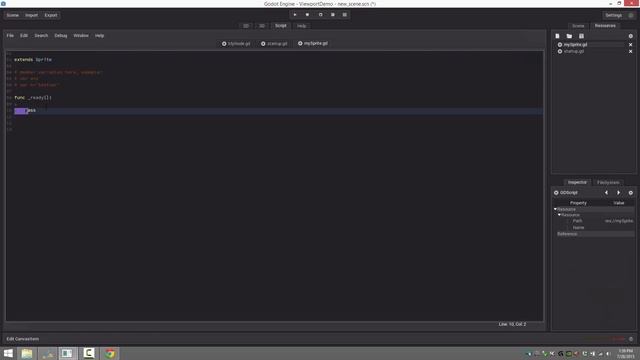640x360 pixels.
Task: Click the taskbar clock and date
Action: (x=626, y=354)
